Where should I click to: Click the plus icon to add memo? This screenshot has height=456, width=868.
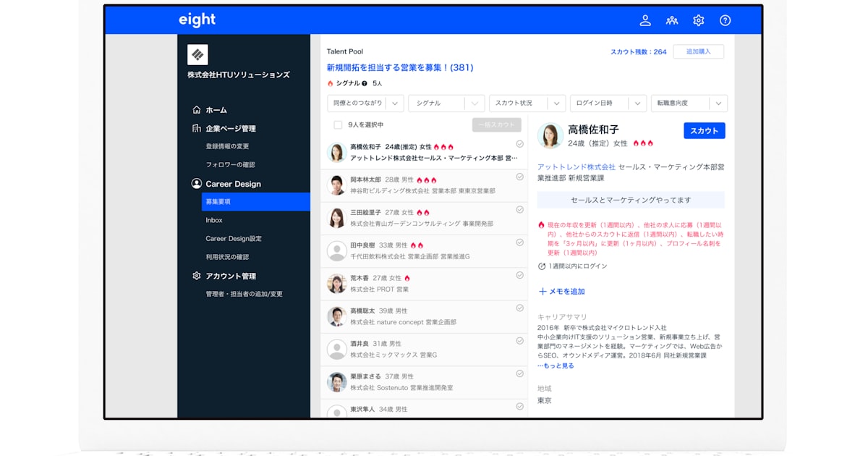pyautogui.click(x=542, y=292)
